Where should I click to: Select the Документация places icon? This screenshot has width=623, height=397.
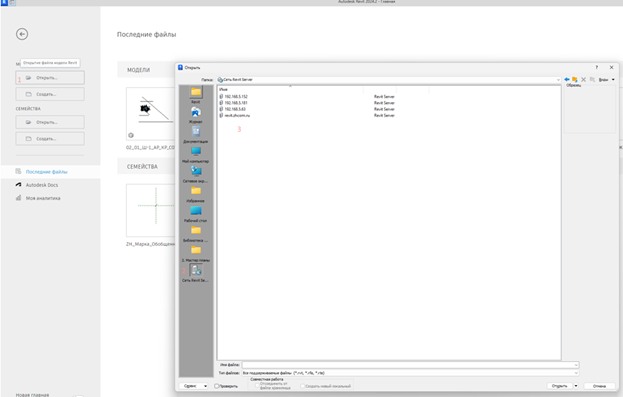click(x=195, y=135)
